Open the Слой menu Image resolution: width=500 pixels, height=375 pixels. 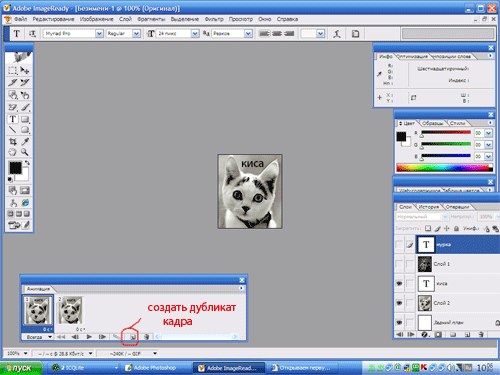(125, 19)
